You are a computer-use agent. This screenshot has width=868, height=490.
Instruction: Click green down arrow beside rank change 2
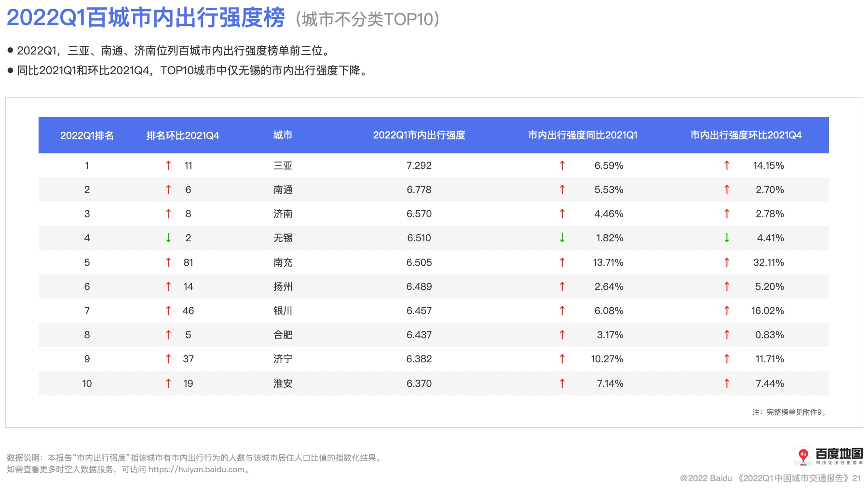[x=168, y=238]
